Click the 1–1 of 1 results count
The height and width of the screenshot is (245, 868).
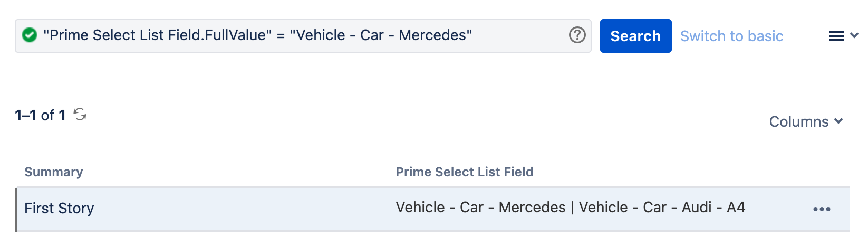point(40,115)
